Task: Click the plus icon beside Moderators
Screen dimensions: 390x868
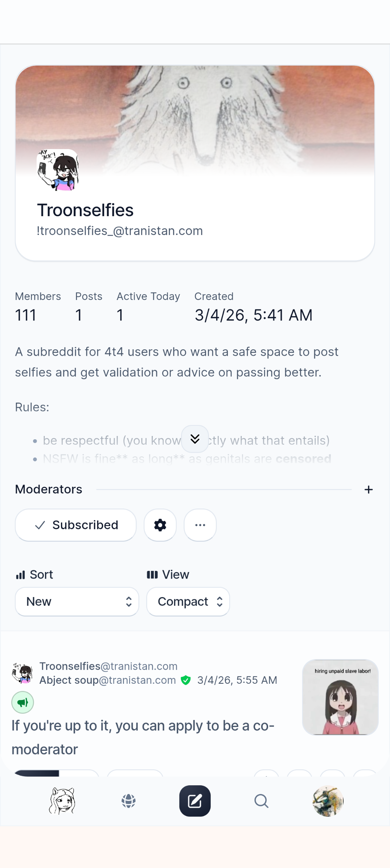Action: [x=369, y=490]
